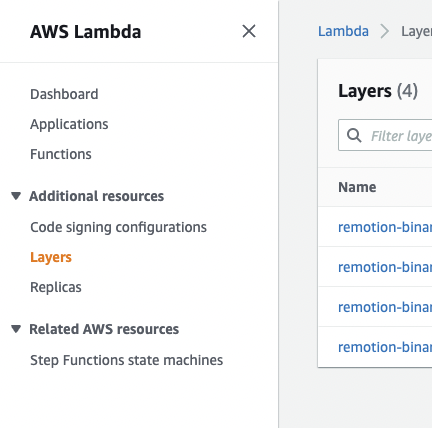Select Layers in the sidebar
This screenshot has height=428, width=432.
pos(51,257)
